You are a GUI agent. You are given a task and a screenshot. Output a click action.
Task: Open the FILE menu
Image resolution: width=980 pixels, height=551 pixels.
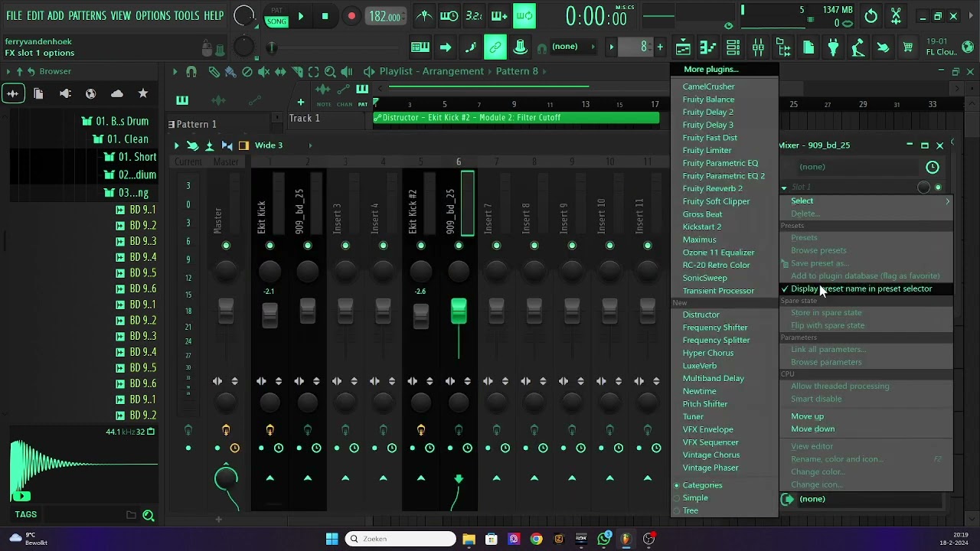pyautogui.click(x=14, y=15)
